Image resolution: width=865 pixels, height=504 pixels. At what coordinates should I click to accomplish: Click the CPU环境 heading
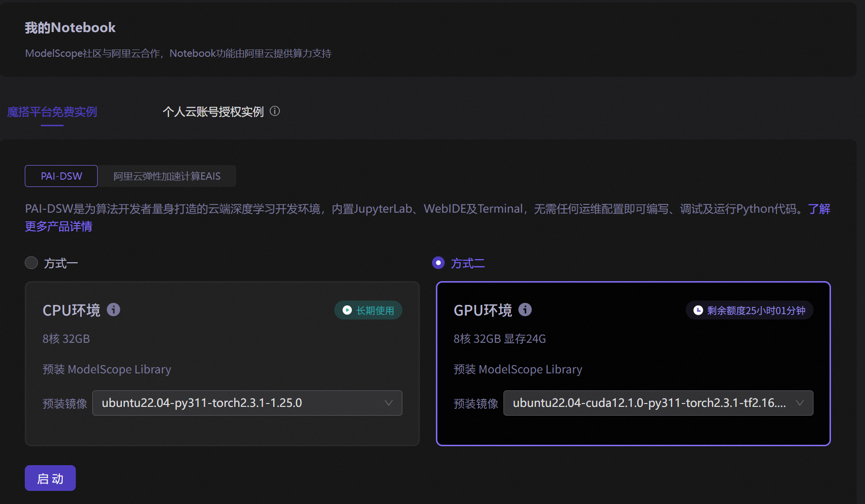(71, 310)
